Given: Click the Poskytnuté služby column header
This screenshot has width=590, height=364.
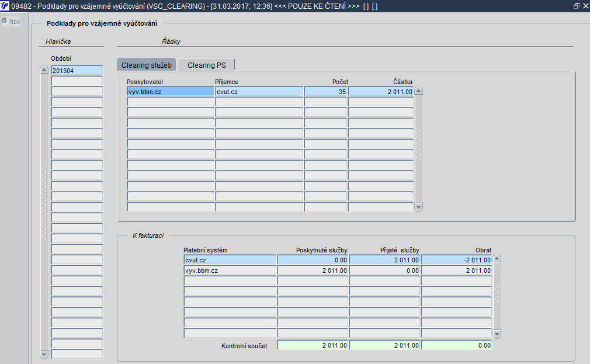Looking at the screenshot, I should click(322, 250).
